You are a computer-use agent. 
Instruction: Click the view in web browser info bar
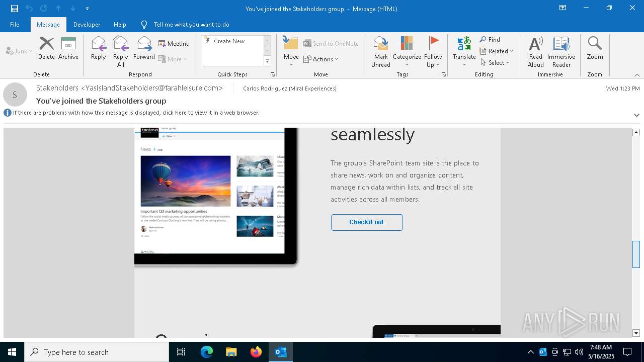click(136, 113)
